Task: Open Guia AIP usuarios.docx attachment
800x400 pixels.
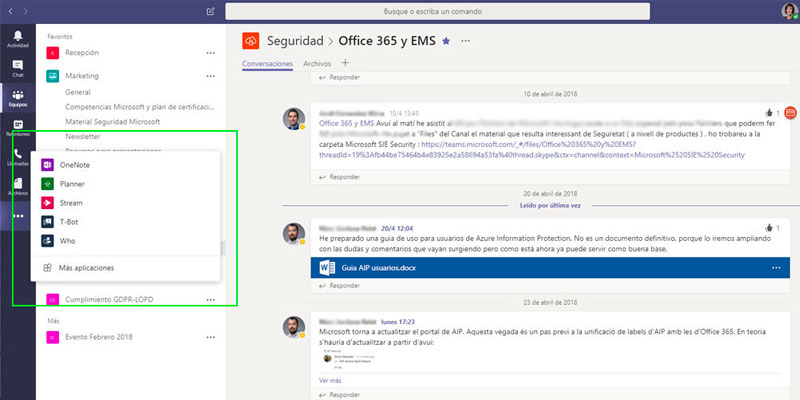Action: point(550,268)
